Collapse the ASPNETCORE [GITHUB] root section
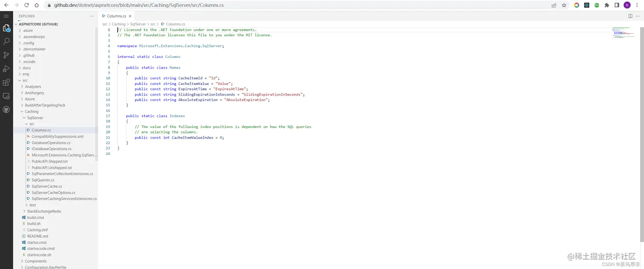This screenshot has height=269, width=644. [x=56, y=24]
